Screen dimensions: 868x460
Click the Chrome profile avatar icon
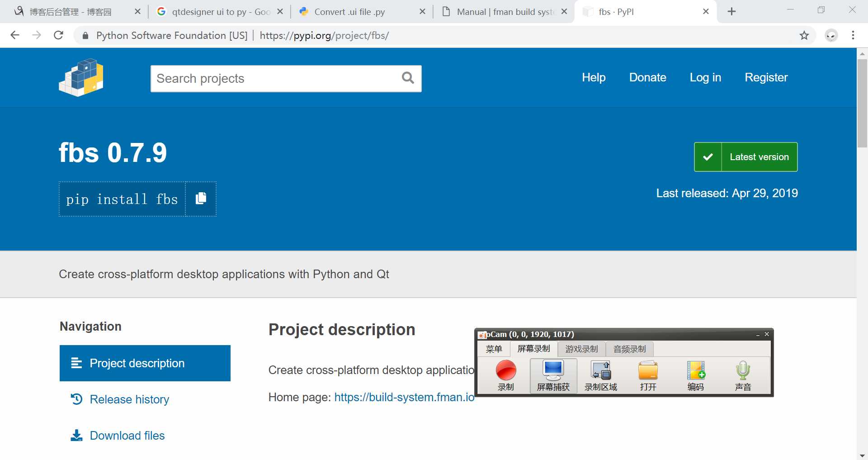coord(831,35)
